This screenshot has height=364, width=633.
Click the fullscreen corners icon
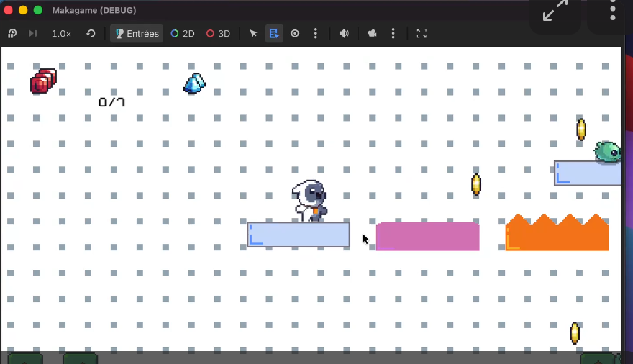[422, 34]
